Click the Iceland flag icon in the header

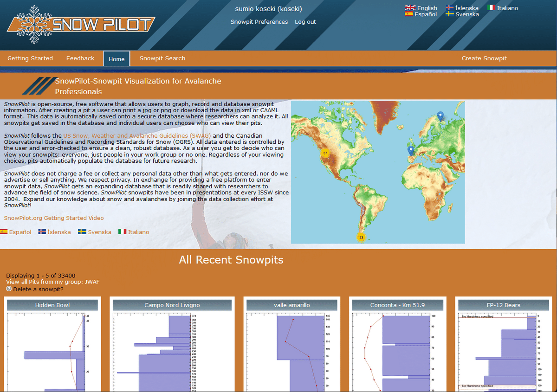click(x=449, y=8)
